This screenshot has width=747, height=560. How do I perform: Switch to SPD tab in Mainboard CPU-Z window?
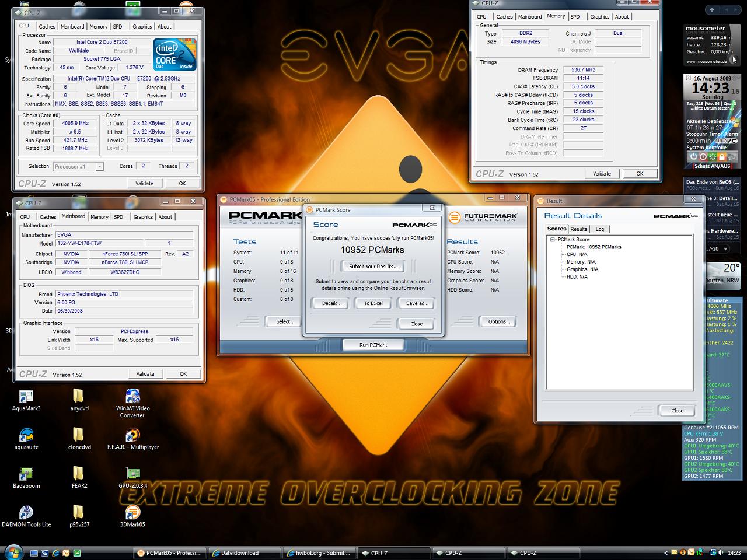[118, 217]
